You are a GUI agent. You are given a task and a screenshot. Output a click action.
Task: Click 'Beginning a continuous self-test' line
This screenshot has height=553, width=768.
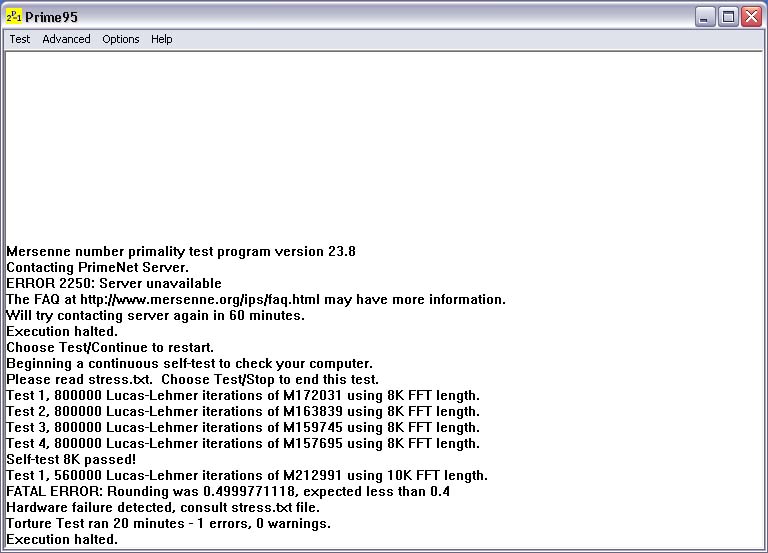click(x=189, y=363)
